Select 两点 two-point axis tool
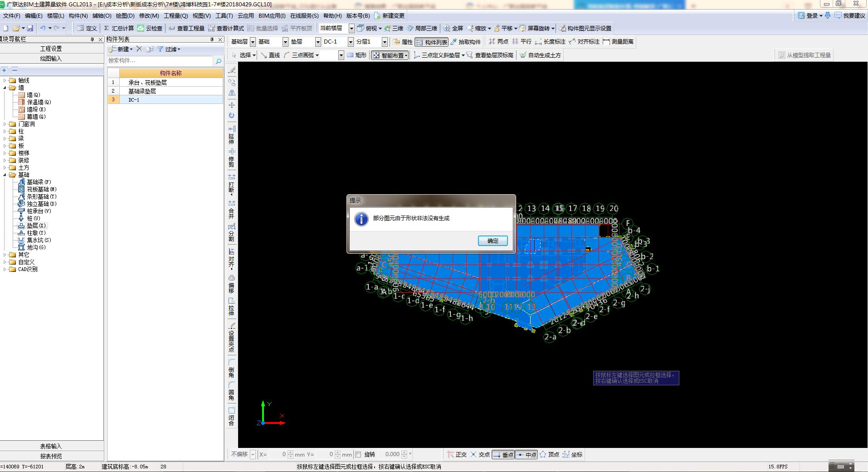 click(x=498, y=41)
